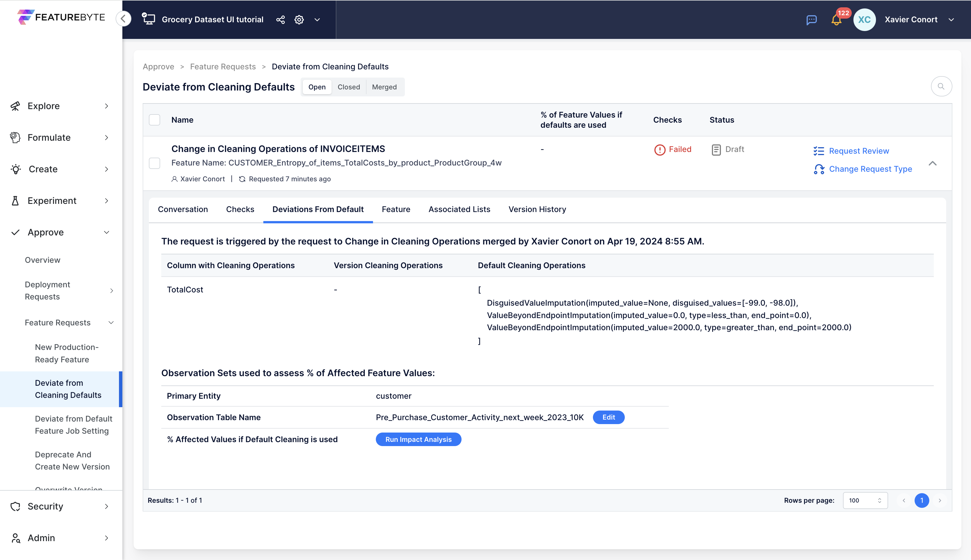Switch to the Checks tab
The width and height of the screenshot is (971, 560).
tap(240, 209)
